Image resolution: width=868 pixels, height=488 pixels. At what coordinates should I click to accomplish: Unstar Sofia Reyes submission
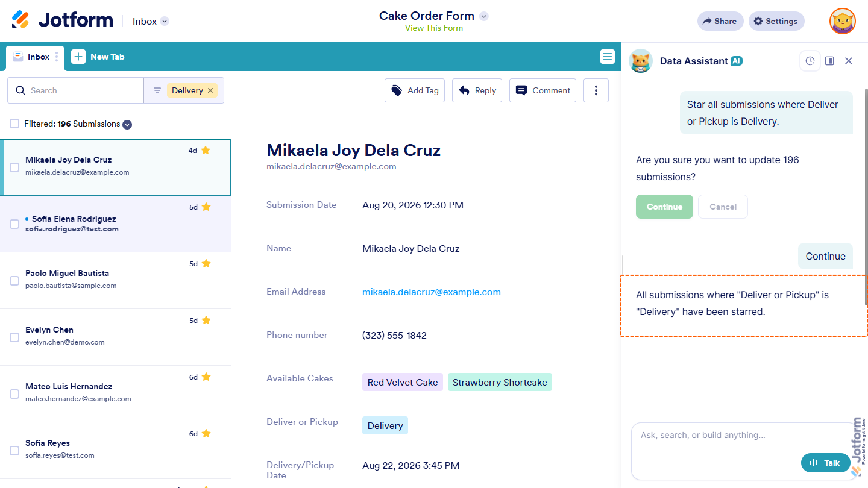click(206, 433)
